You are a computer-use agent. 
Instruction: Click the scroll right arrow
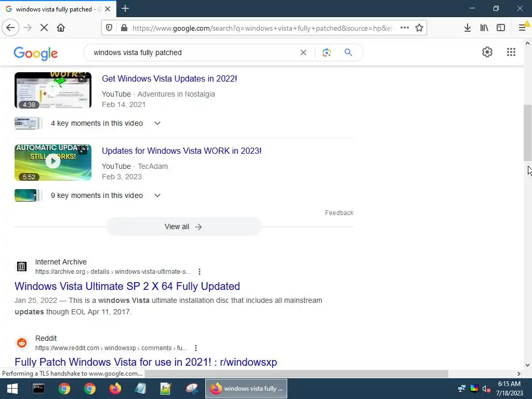click(x=519, y=374)
